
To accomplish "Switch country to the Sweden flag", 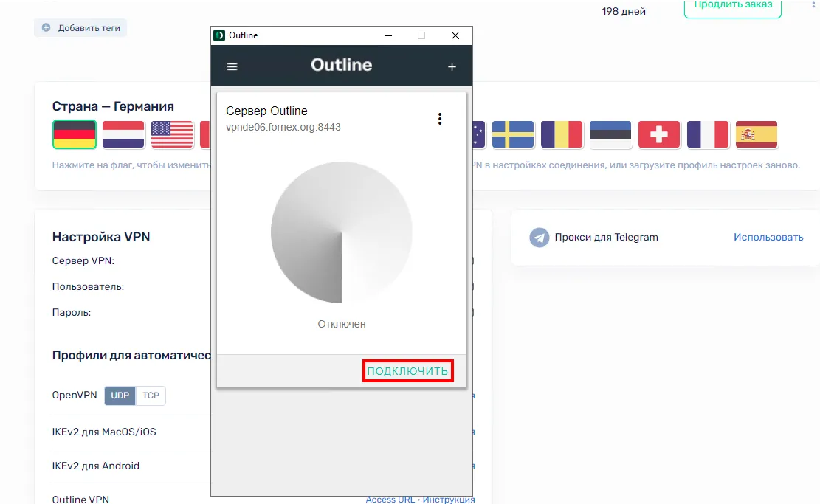I will coord(513,134).
